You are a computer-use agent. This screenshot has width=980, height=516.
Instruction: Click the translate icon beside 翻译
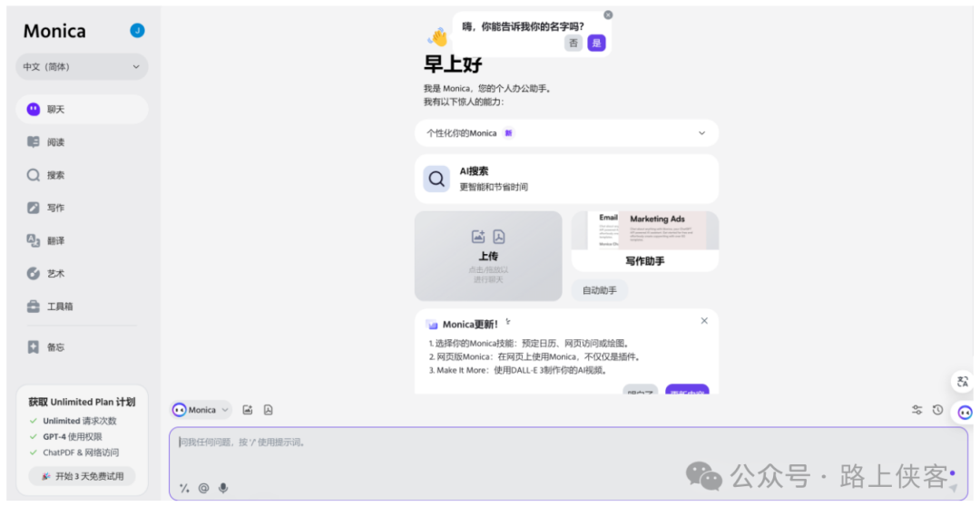tap(34, 240)
